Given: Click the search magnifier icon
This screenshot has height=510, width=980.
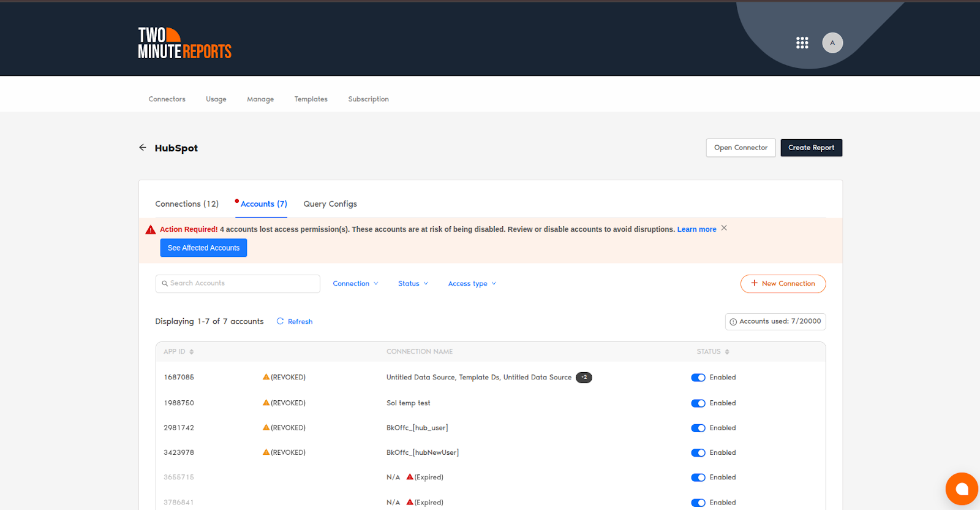Looking at the screenshot, I should tap(165, 284).
